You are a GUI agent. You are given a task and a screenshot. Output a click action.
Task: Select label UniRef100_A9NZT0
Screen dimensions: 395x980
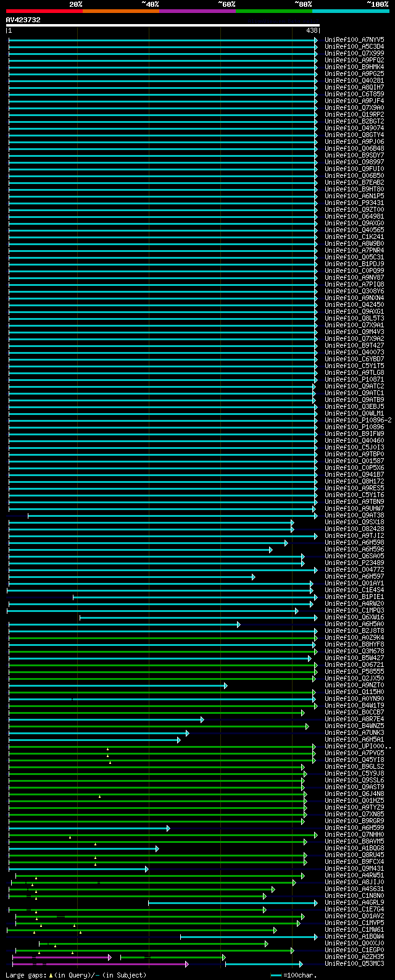(x=354, y=685)
